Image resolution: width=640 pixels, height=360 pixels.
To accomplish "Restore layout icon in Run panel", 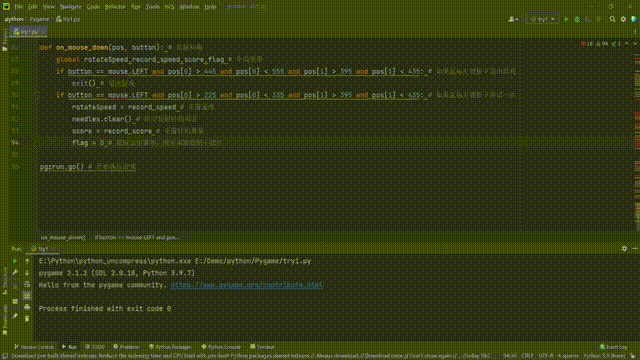I will coord(15,302).
